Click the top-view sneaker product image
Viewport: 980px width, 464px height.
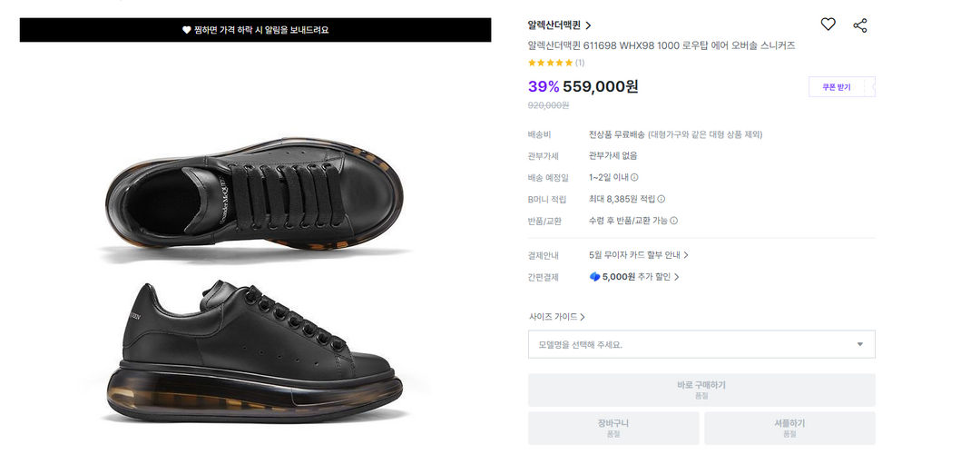(x=255, y=199)
